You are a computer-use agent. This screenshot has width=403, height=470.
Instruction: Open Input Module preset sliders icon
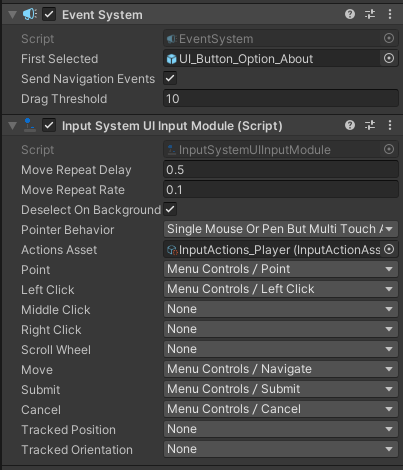pos(370,126)
